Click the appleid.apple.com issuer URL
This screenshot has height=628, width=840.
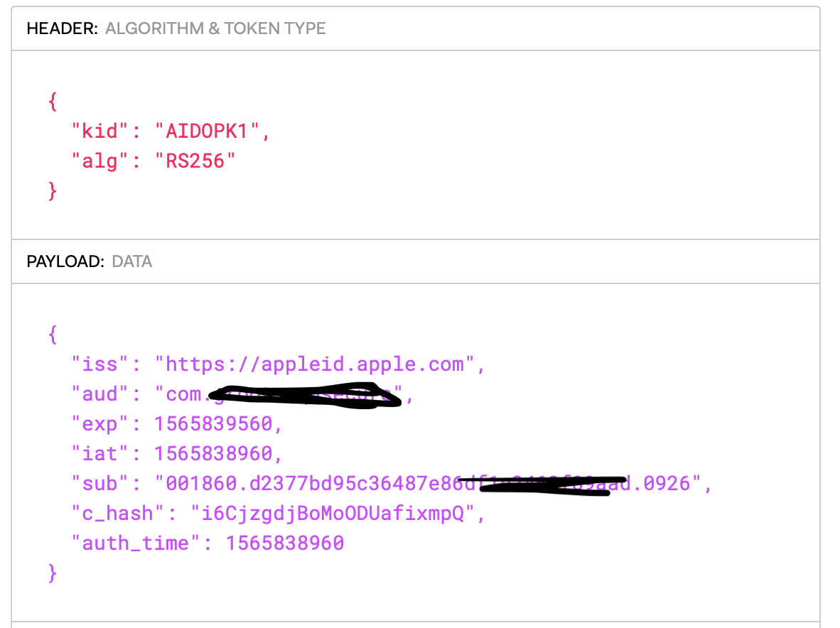[314, 364]
